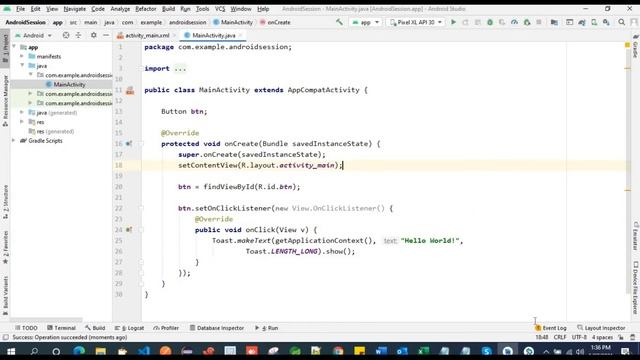
Task: Click Select Opened File target icon
Action: tap(66, 36)
